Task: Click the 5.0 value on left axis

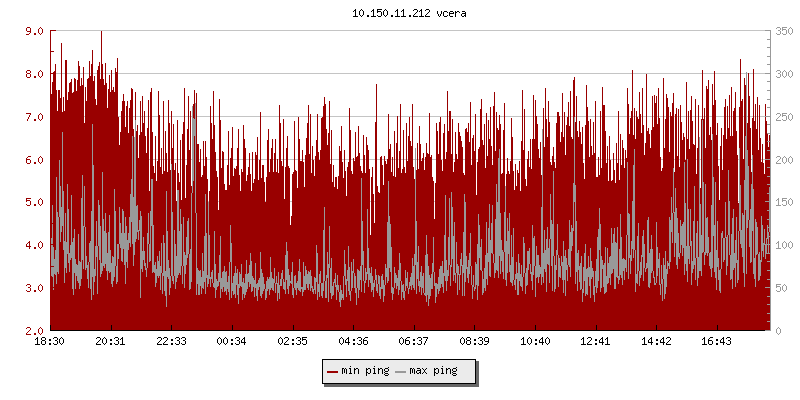Action: point(34,202)
